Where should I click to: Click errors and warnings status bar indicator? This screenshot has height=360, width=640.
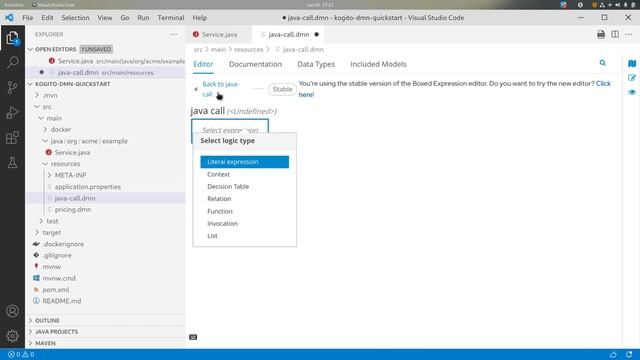[x=21, y=354]
